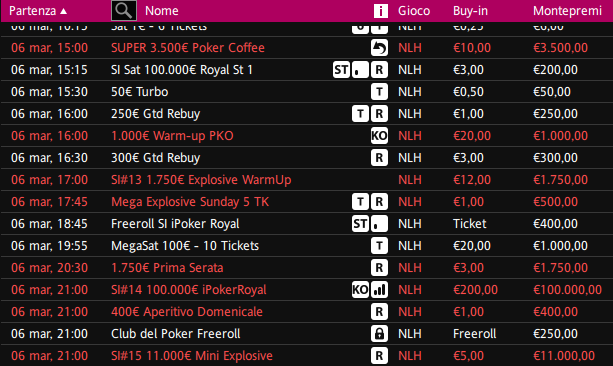Click KO icon on 1.000€ Warm-up PKO
Image resolution: width=613 pixels, height=366 pixels.
[x=379, y=136]
